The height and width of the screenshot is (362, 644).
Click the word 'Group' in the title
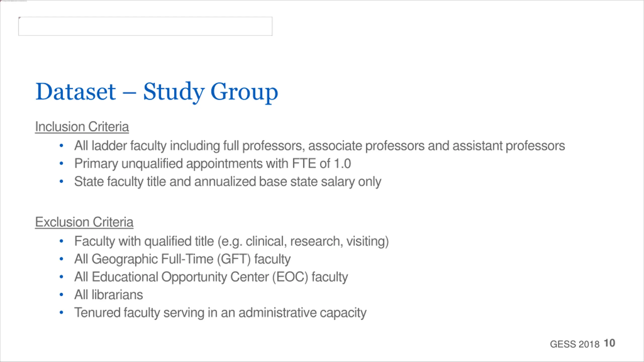[x=244, y=92]
